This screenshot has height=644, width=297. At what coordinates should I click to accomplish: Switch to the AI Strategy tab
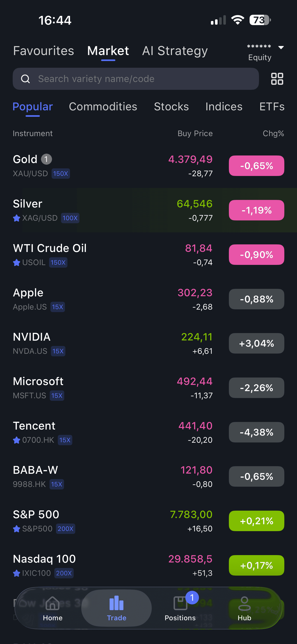(175, 51)
